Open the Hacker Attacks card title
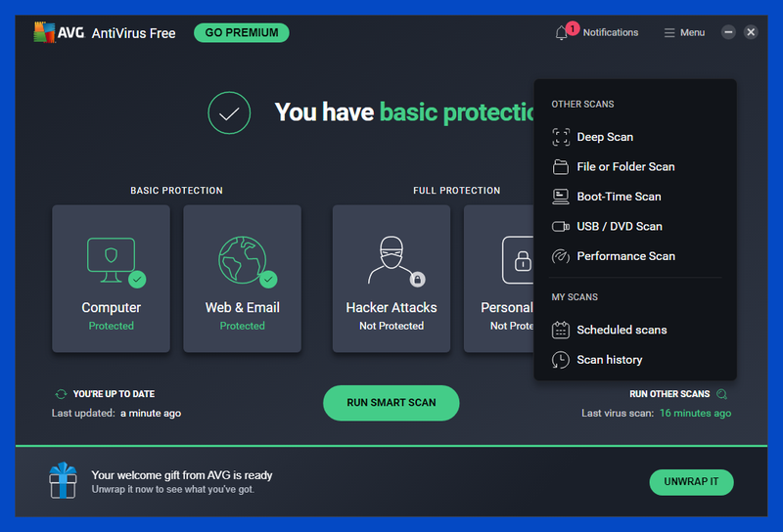This screenshot has height=532, width=783. (x=391, y=307)
